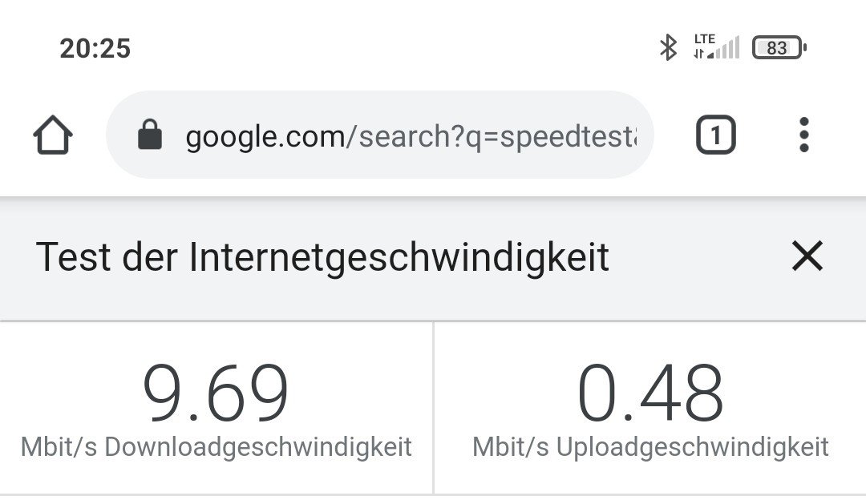This screenshot has width=866, height=504.
Task: Open the tab switcher showing 1 tab
Action: 716,135
